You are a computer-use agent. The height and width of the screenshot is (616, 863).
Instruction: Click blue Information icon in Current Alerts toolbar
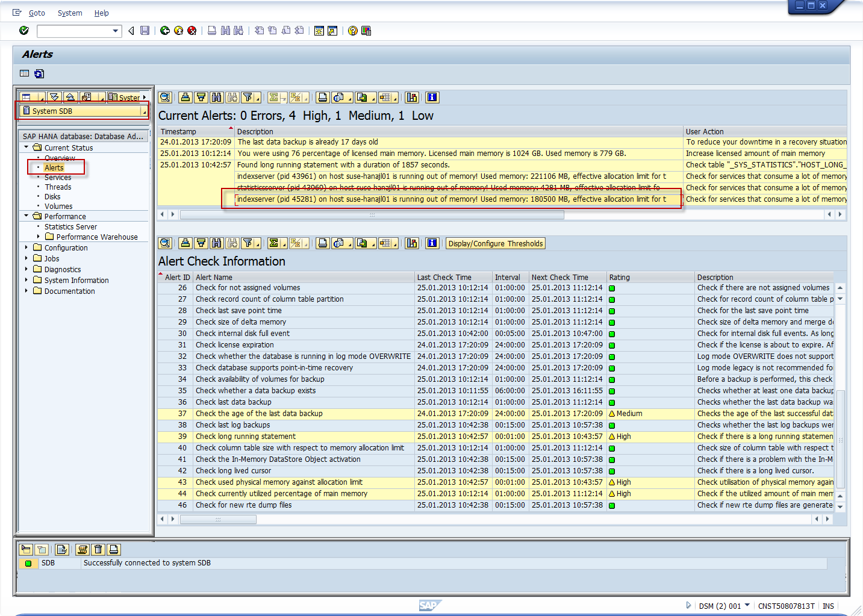point(432,98)
